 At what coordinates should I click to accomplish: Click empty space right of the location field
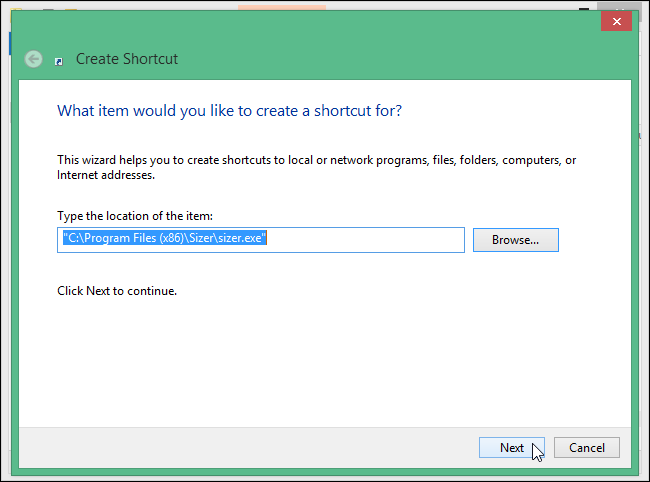click(x=595, y=240)
